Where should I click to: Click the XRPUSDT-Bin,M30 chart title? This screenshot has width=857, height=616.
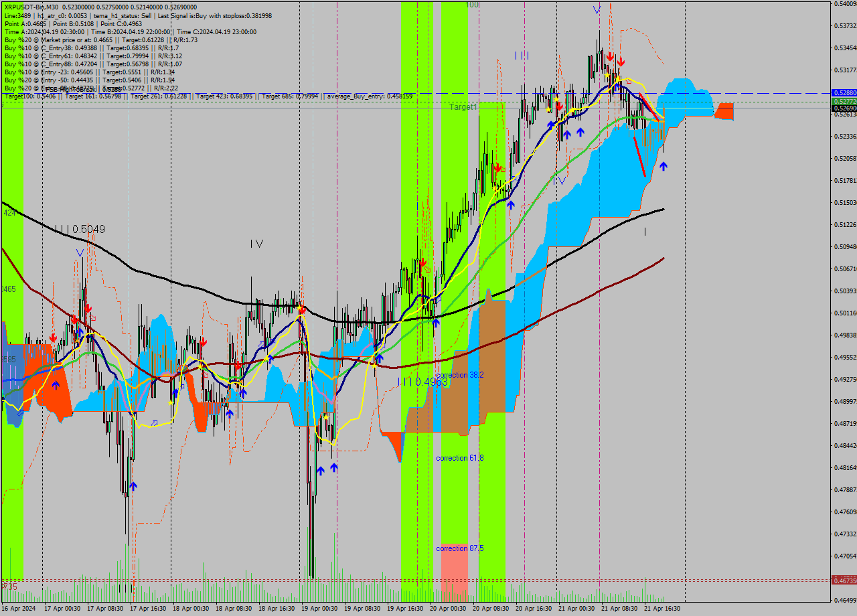click(31, 7)
